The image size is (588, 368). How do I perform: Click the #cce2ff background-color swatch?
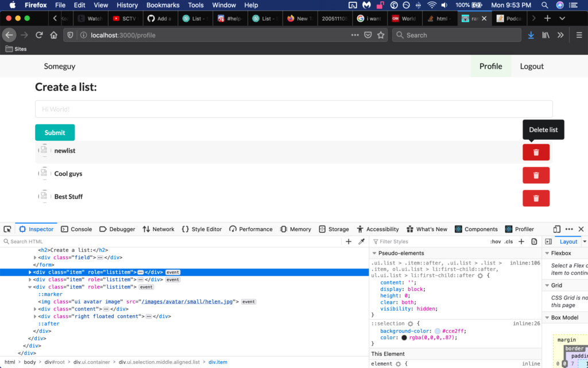tap(438, 331)
